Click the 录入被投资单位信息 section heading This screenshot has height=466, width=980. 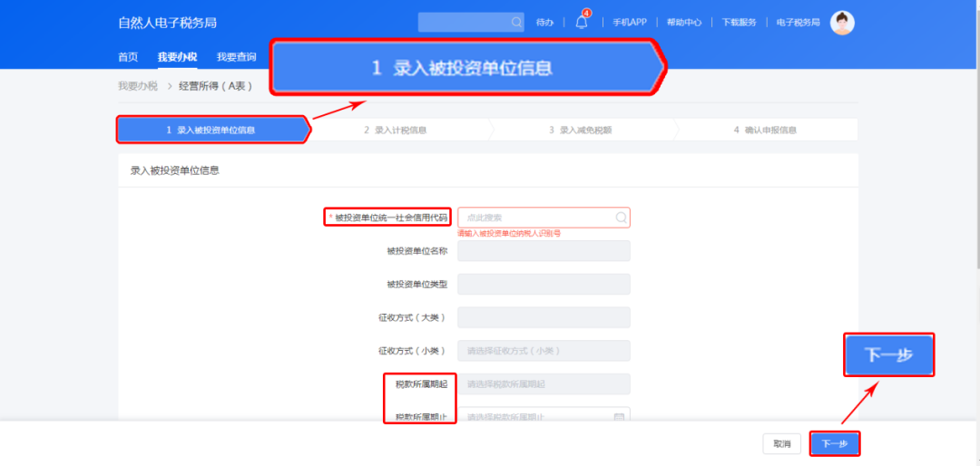click(x=174, y=170)
